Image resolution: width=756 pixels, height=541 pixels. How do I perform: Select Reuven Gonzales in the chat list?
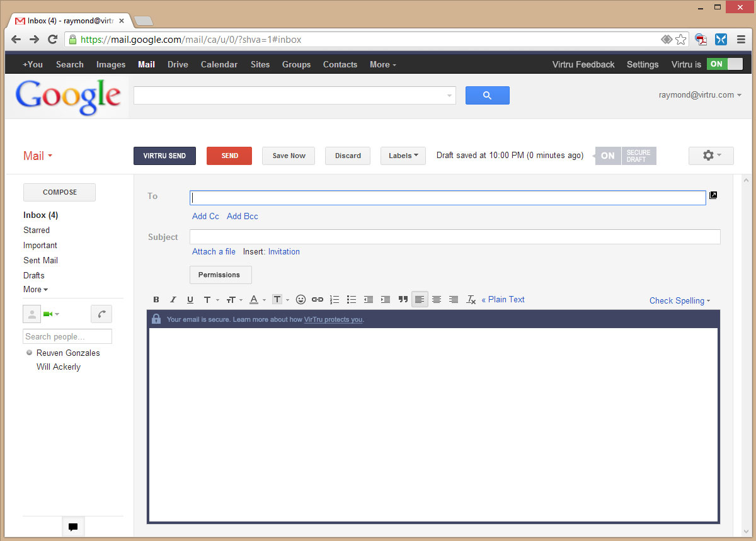tap(68, 353)
